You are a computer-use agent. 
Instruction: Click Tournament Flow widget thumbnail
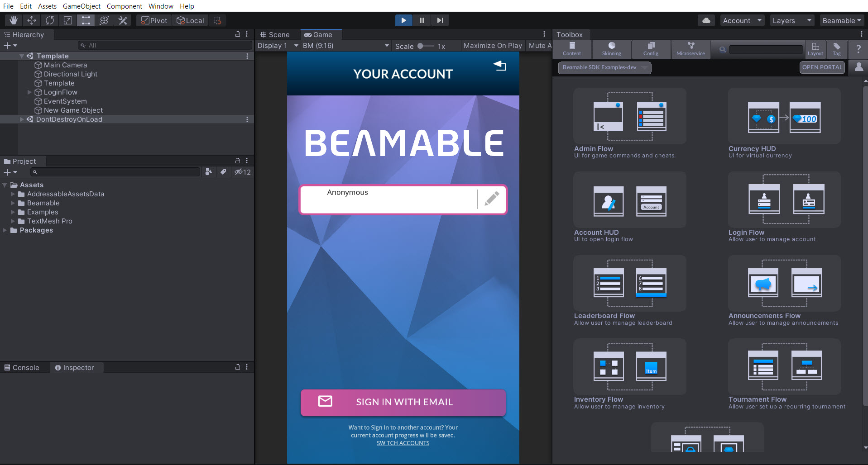point(784,367)
